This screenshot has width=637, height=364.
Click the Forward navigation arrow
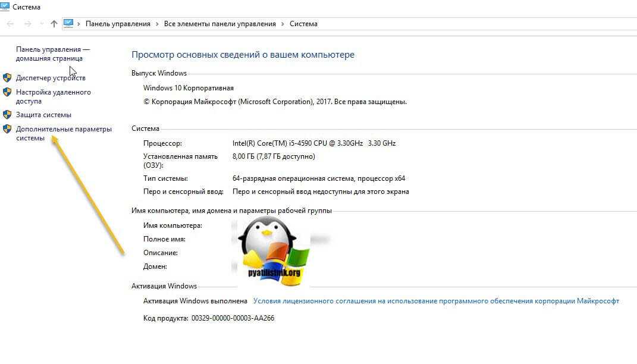click(x=27, y=24)
